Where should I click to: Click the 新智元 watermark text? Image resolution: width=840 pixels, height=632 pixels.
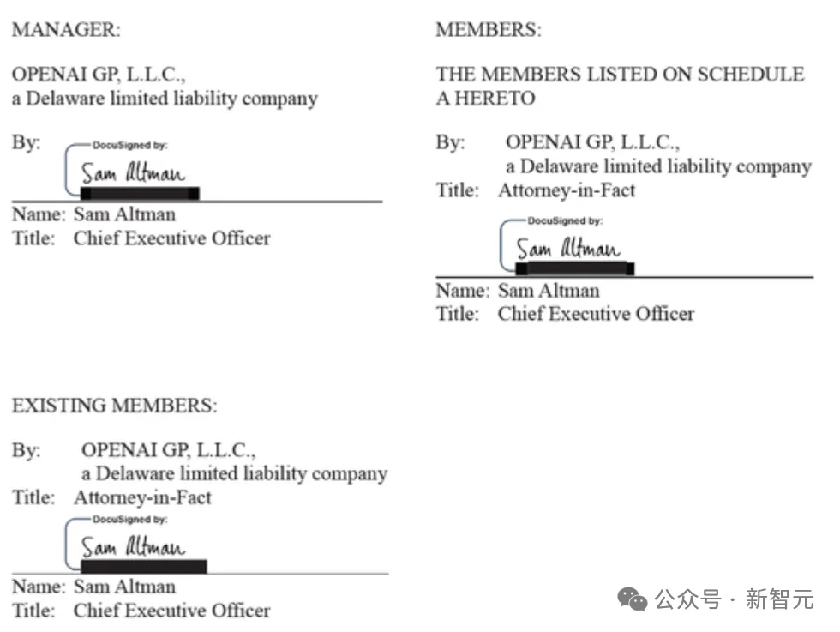pos(779,599)
